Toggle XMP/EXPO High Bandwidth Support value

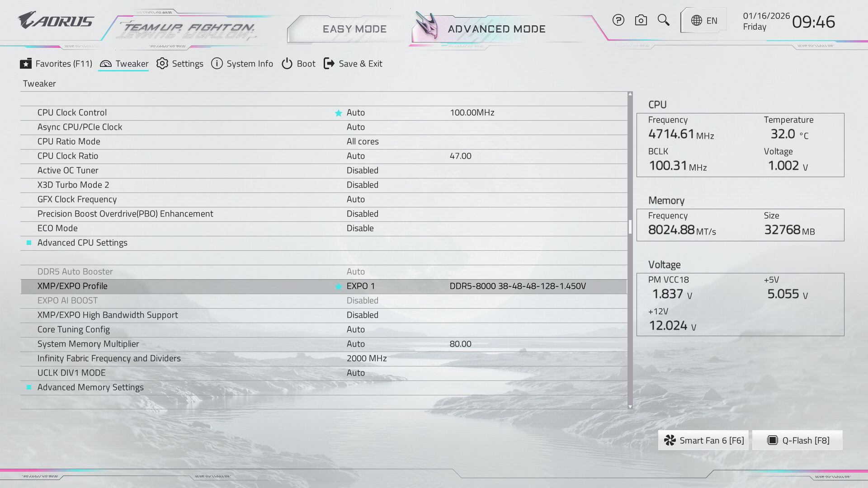pos(362,315)
